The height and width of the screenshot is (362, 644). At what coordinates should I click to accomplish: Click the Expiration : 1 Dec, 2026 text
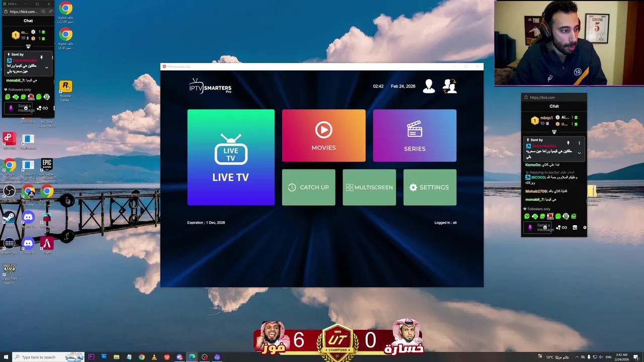coord(206,222)
